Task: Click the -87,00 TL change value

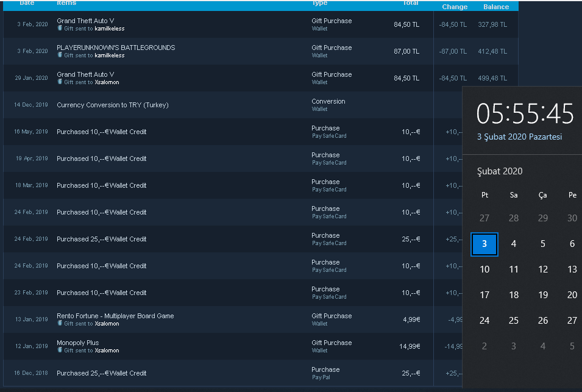Action: tap(453, 51)
